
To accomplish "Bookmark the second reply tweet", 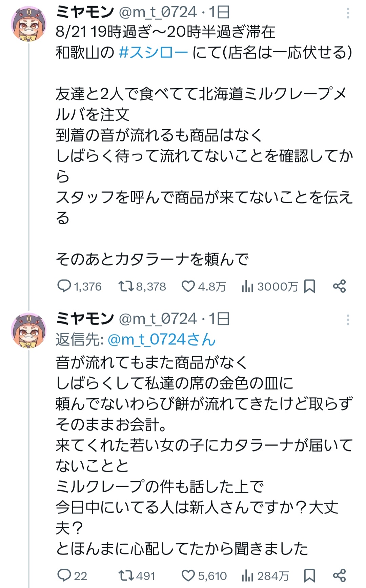I will [309, 575].
